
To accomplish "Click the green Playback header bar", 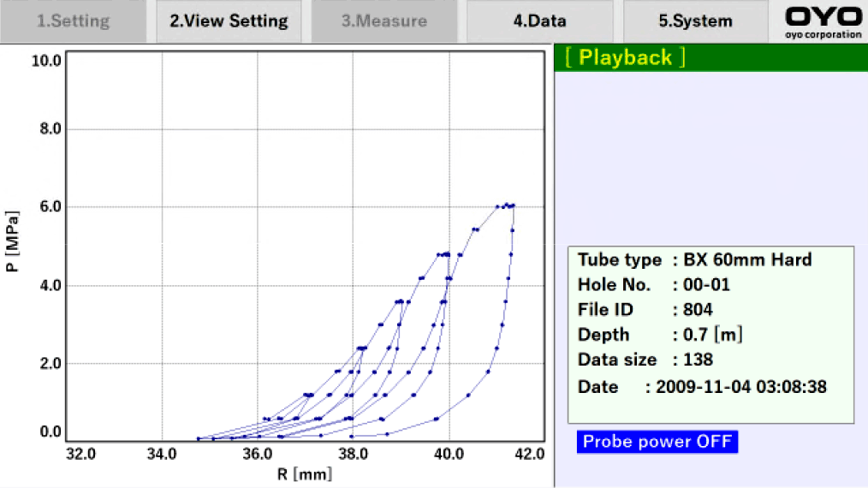I will click(710, 57).
